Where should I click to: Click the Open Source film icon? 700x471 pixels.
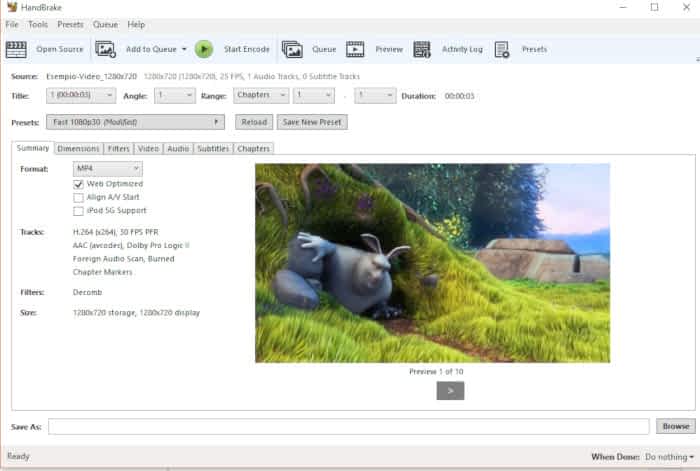pyautogui.click(x=16, y=49)
